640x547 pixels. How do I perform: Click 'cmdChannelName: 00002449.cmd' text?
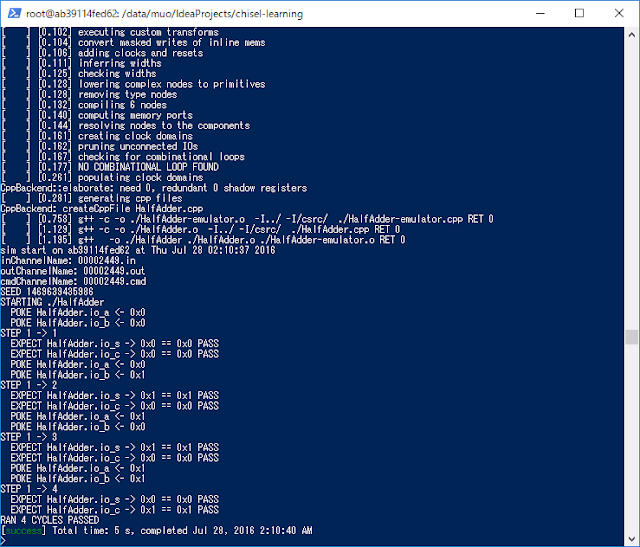pyautogui.click(x=73, y=282)
